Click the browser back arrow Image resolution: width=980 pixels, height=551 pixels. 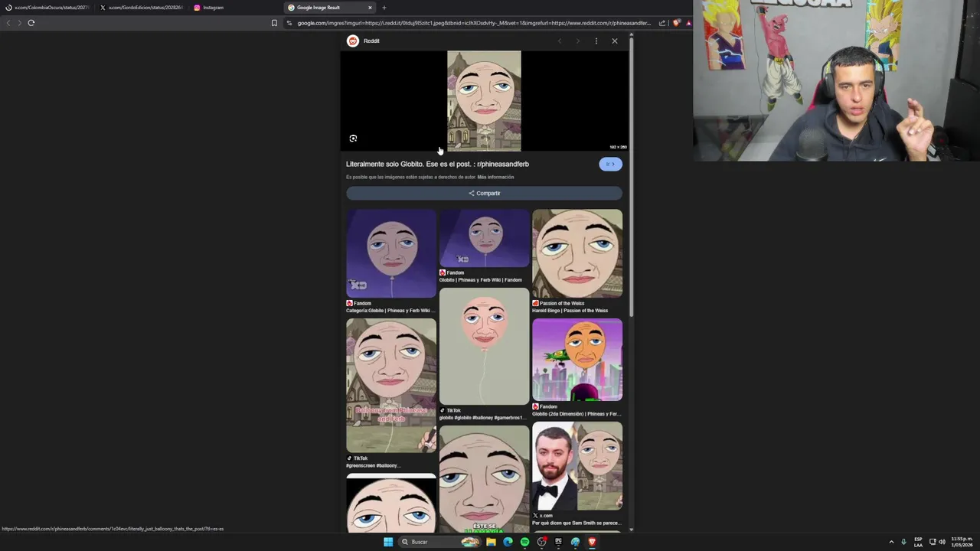tap(8, 23)
